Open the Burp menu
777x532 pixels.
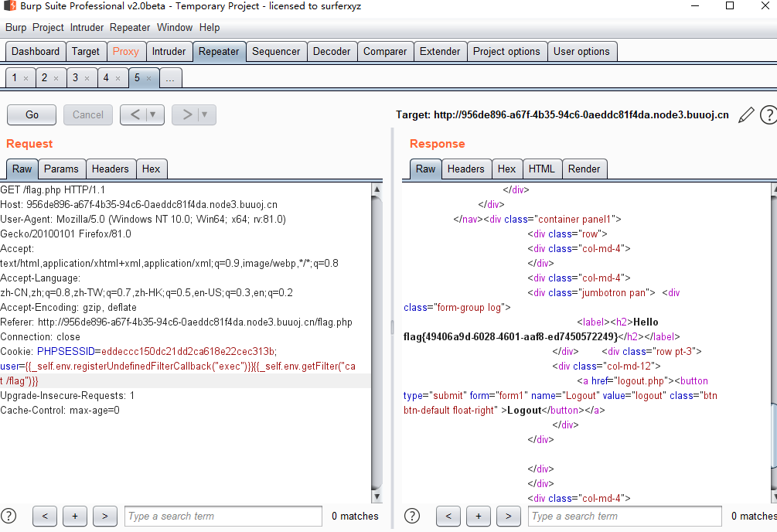[16, 28]
